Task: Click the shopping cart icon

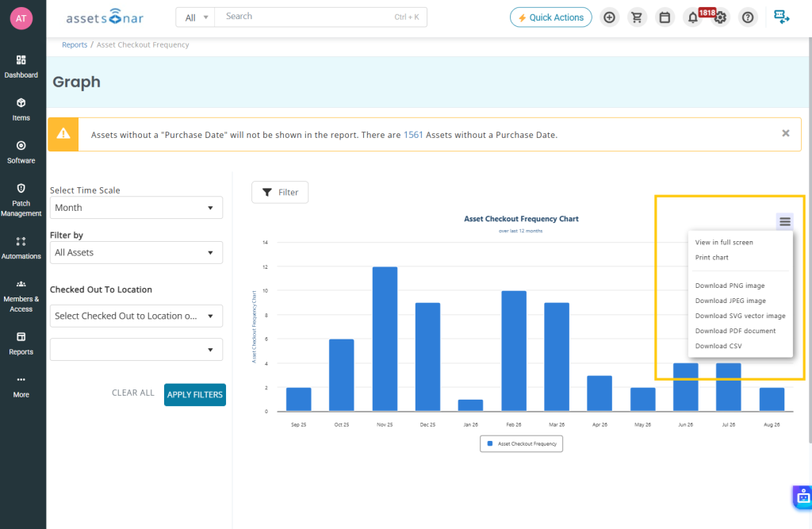Action: [x=637, y=17]
